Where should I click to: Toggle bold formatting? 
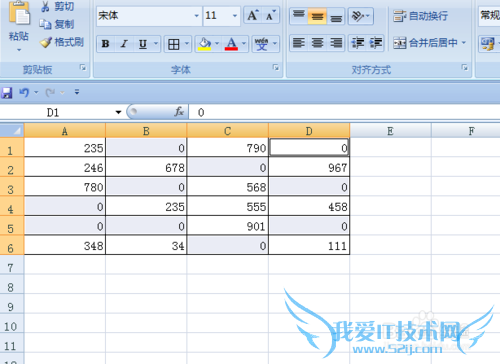tap(105, 44)
